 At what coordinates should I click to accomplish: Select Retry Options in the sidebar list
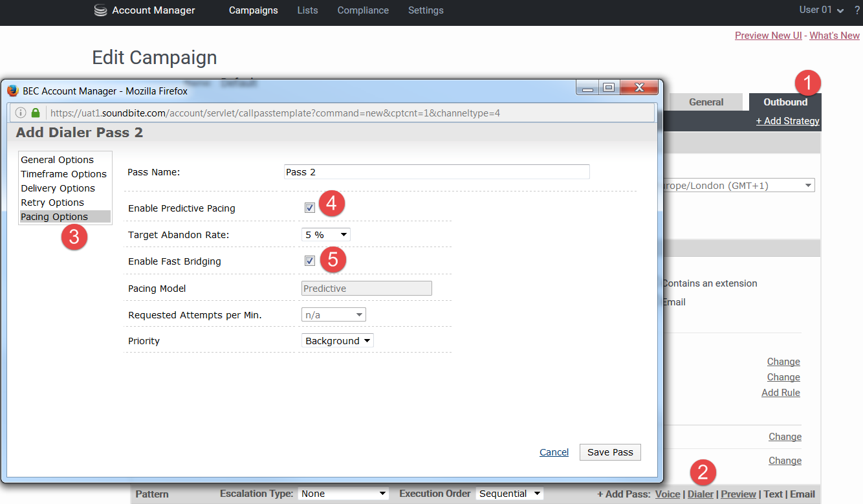pyautogui.click(x=52, y=203)
